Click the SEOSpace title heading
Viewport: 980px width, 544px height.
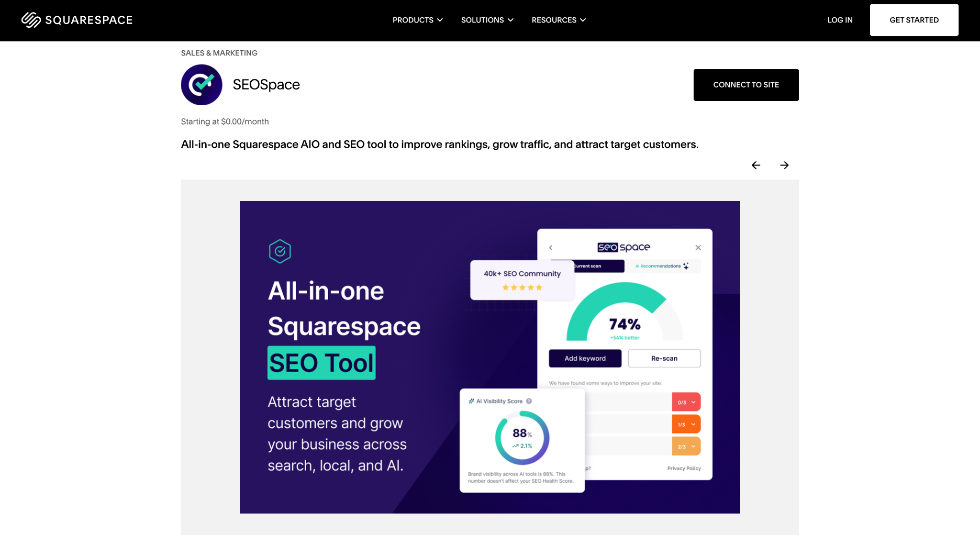266,85
